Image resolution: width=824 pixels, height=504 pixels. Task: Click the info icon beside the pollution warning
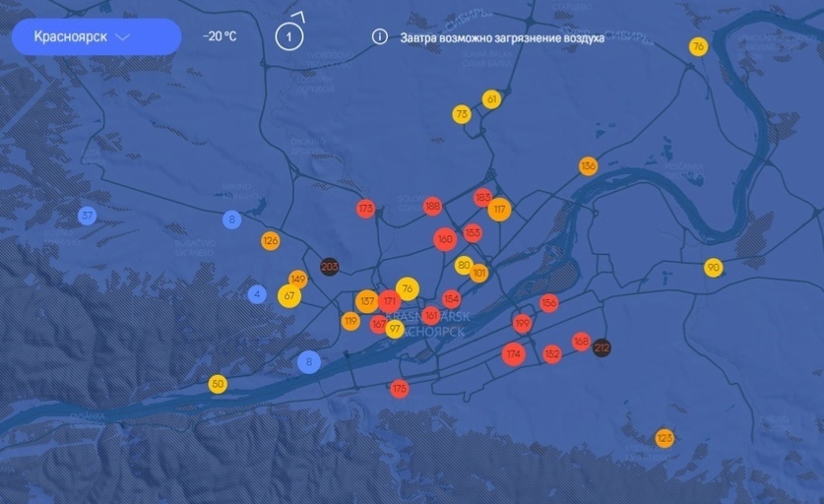(x=379, y=37)
